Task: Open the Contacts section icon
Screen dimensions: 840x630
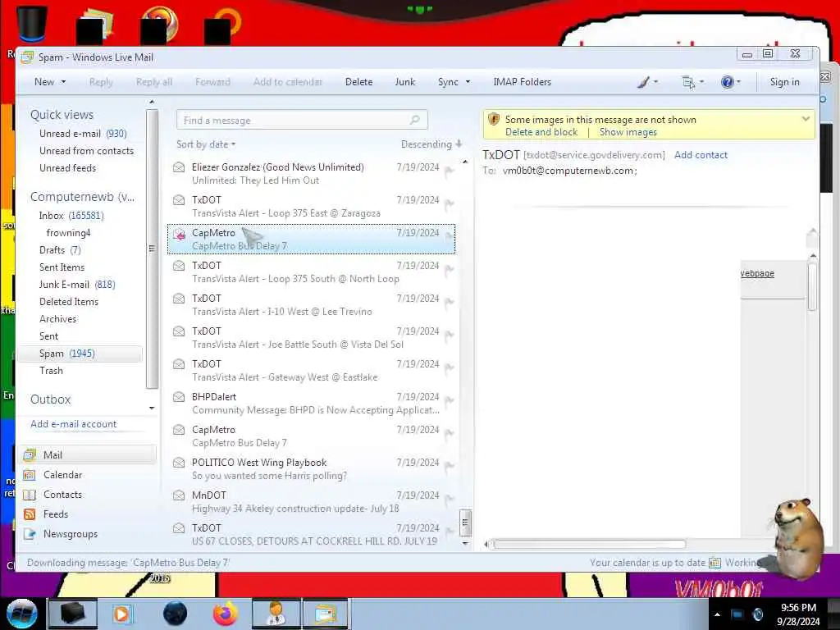Action: pyautogui.click(x=30, y=495)
